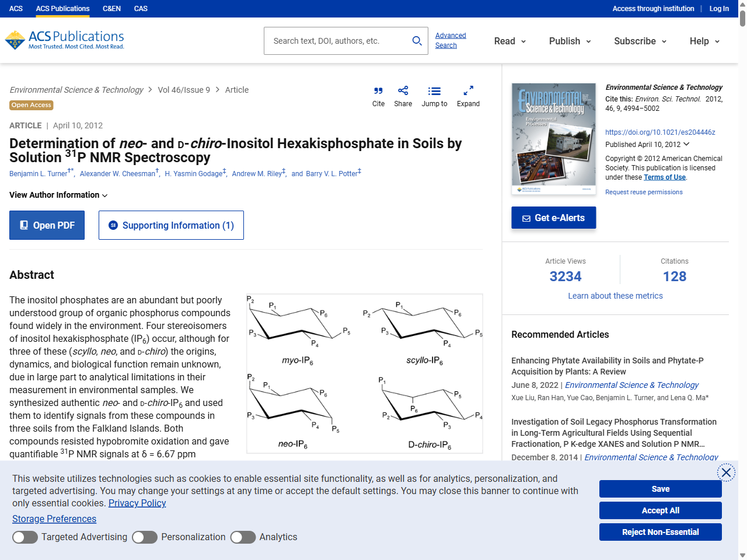Expand the Subscribe menu

click(640, 41)
